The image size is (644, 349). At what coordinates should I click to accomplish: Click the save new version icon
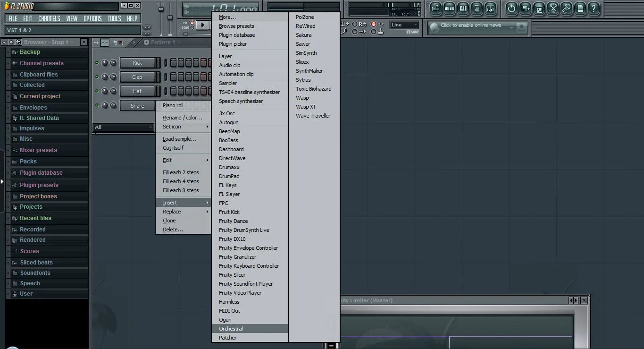tap(526, 8)
